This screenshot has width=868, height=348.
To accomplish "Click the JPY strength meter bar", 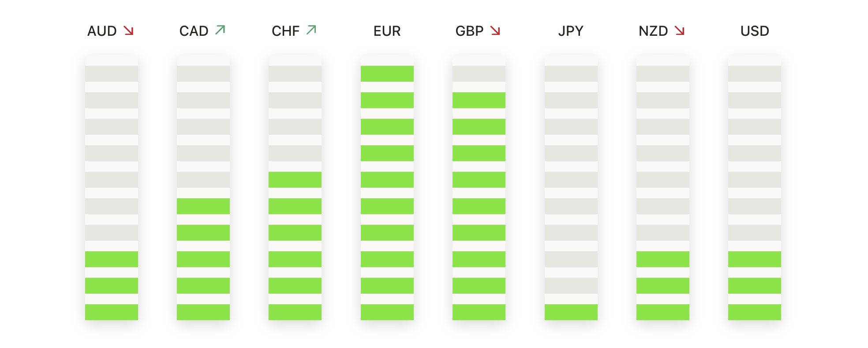I will (x=571, y=188).
